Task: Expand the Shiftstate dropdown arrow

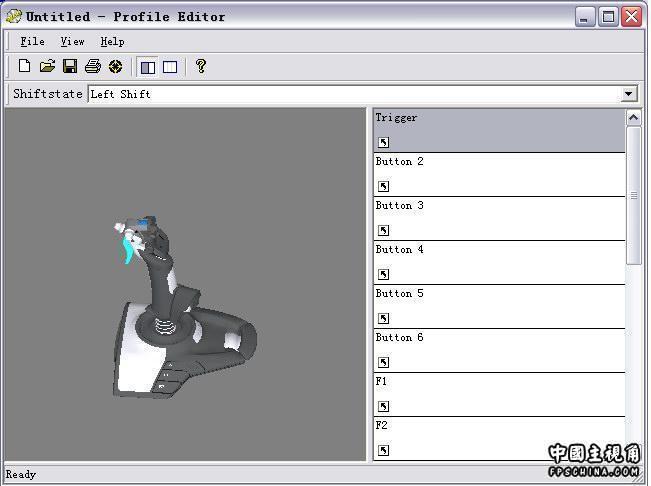Action: click(629, 94)
